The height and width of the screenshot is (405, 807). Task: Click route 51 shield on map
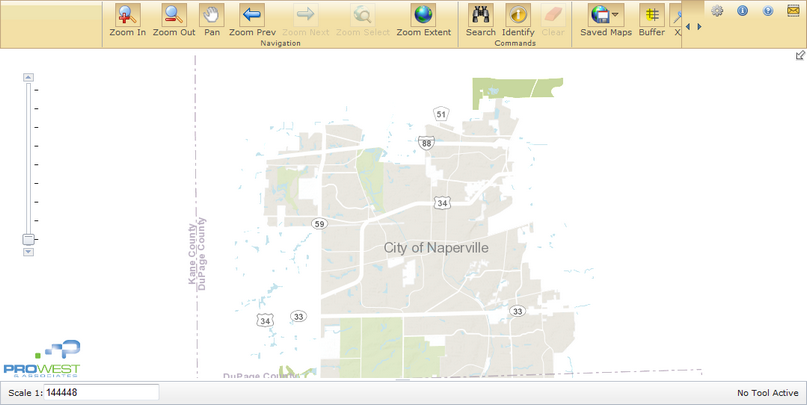(x=441, y=114)
